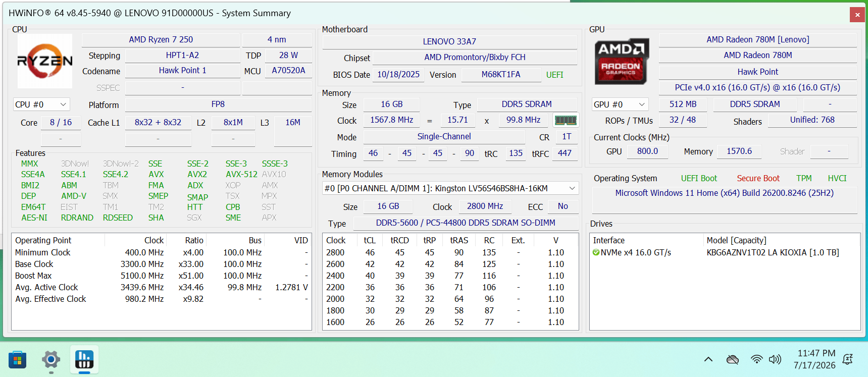Viewport: 868px width, 377px height.
Task: Click the Single-Channel memory mode value
Action: [444, 136]
